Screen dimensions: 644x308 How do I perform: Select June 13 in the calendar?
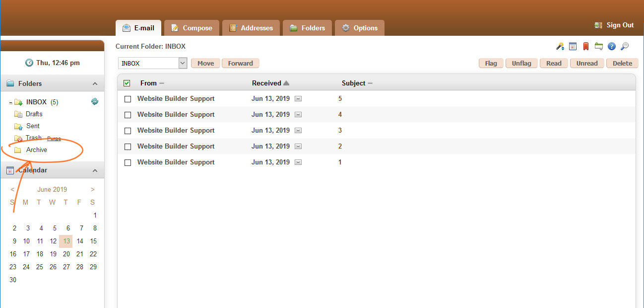pyautogui.click(x=66, y=241)
